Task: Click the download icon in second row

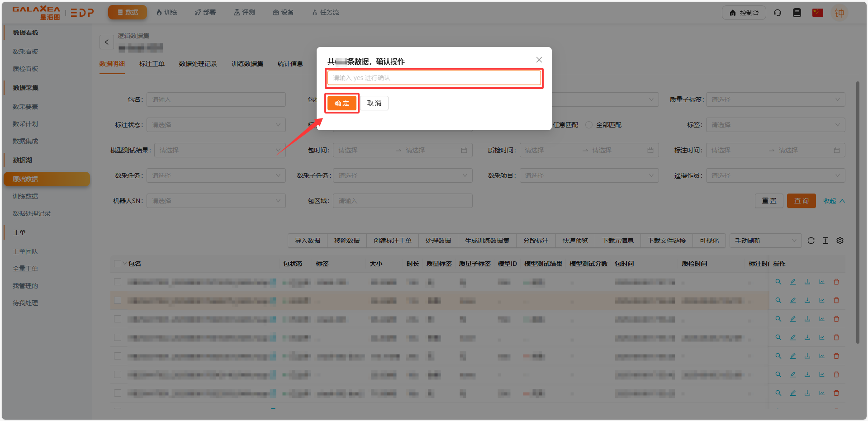Action: click(807, 300)
